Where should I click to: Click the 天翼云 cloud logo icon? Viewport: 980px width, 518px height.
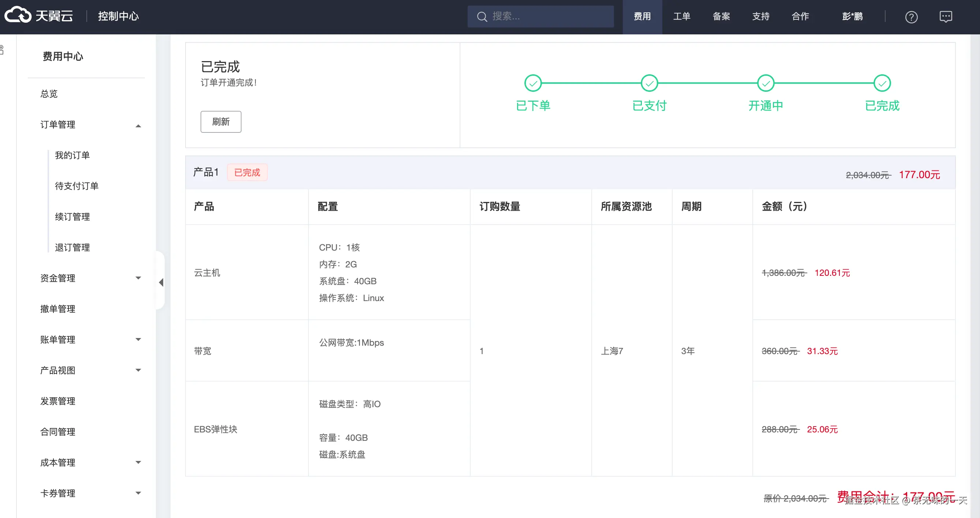tap(18, 15)
